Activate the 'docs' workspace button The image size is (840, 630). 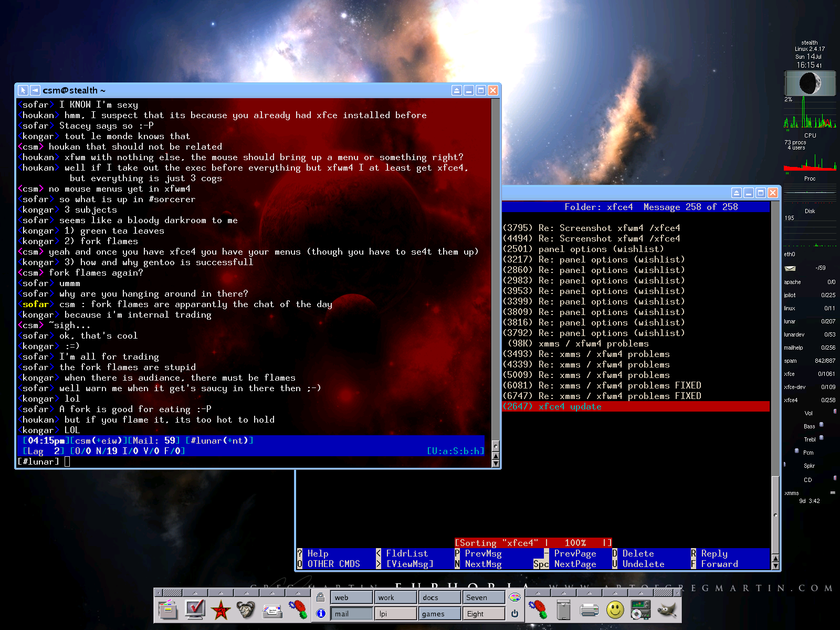coord(439,597)
